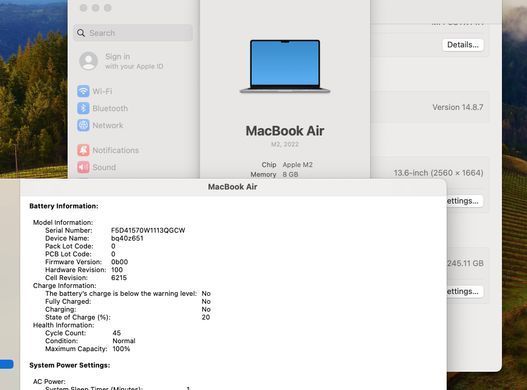Click the magnifier icon in search field
The height and width of the screenshot is (390, 527).
click(x=81, y=33)
